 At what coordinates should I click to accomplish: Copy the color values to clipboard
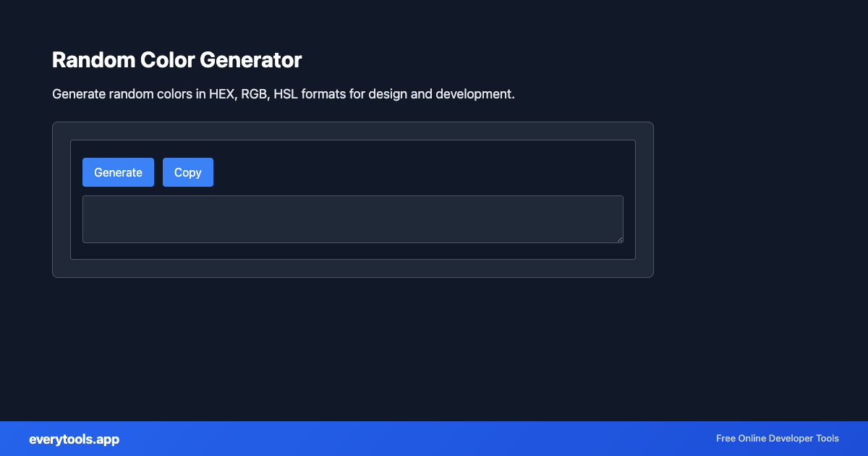pos(187,172)
